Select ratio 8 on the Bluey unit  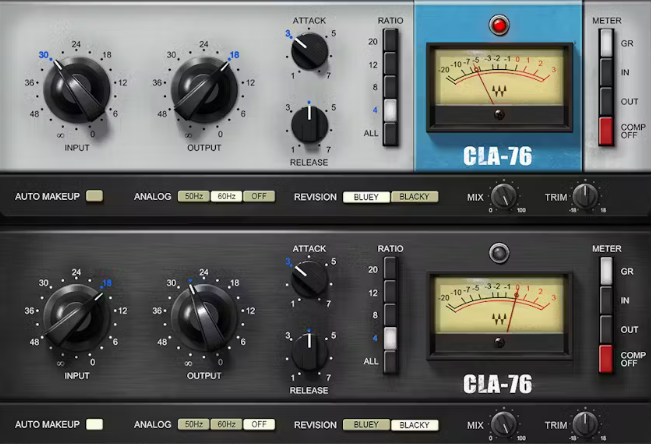tap(390, 86)
